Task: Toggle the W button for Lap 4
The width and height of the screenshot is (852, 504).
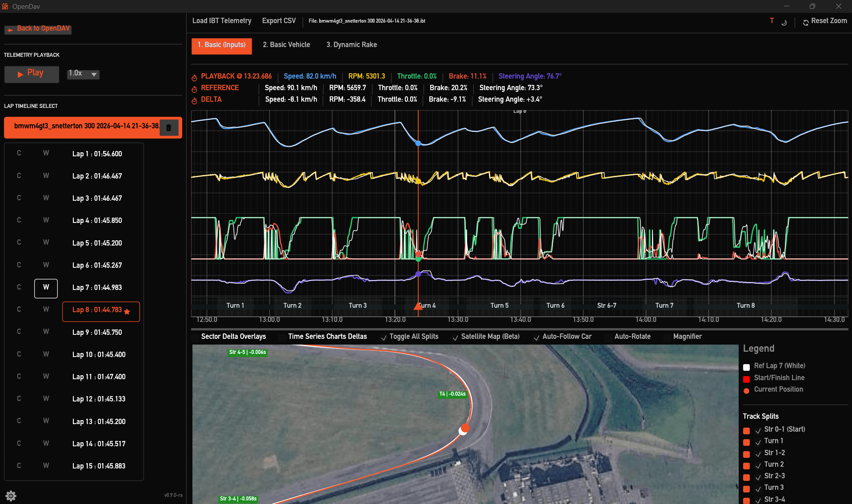Action: pyautogui.click(x=46, y=220)
